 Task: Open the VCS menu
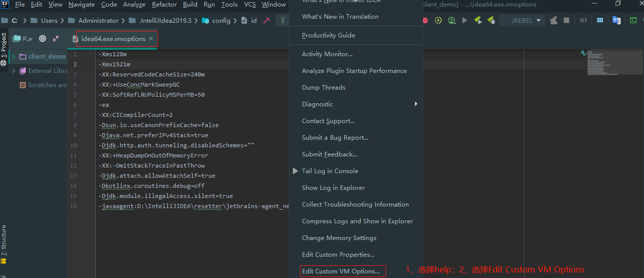pyautogui.click(x=250, y=5)
